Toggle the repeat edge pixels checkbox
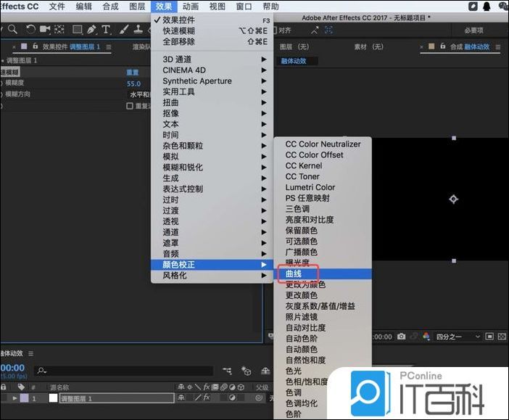Image resolution: width=509 pixels, height=420 pixels. point(130,105)
